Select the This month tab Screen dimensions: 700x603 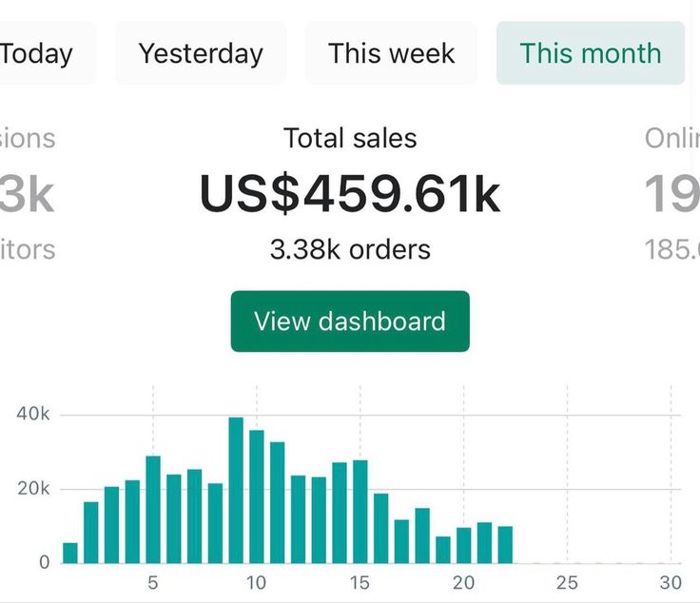590,53
